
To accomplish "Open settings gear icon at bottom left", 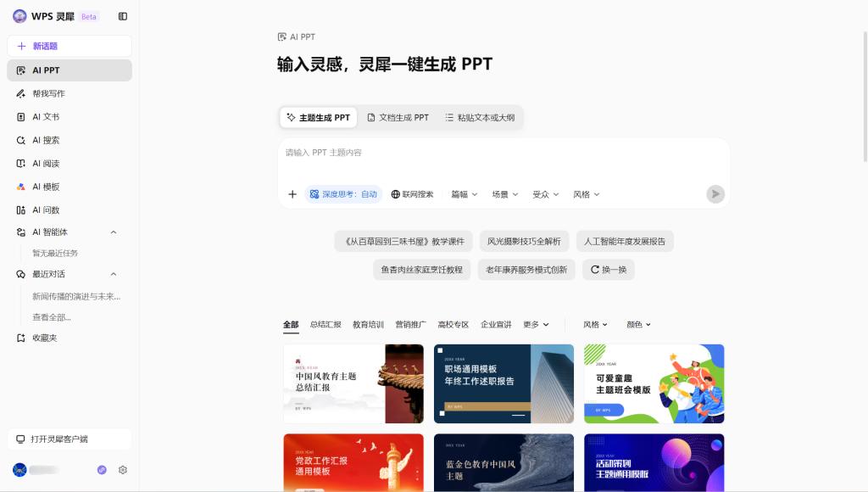I will 123,470.
